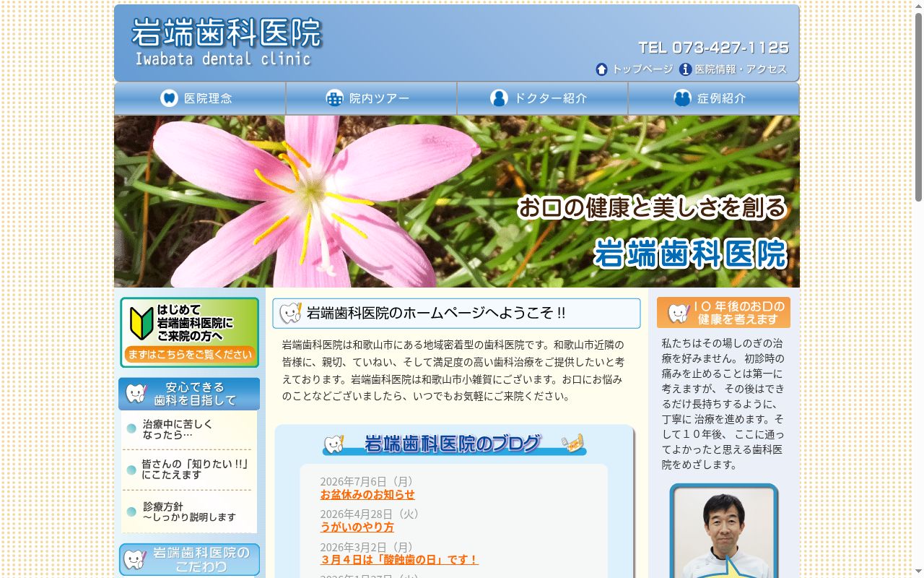Click the info icon beside 医院情報・アクセス

[x=686, y=69]
